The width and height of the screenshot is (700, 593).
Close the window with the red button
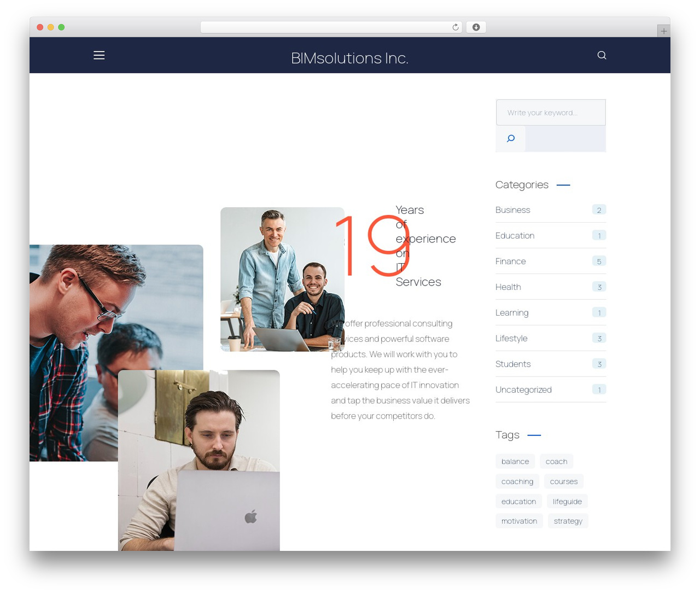click(40, 27)
